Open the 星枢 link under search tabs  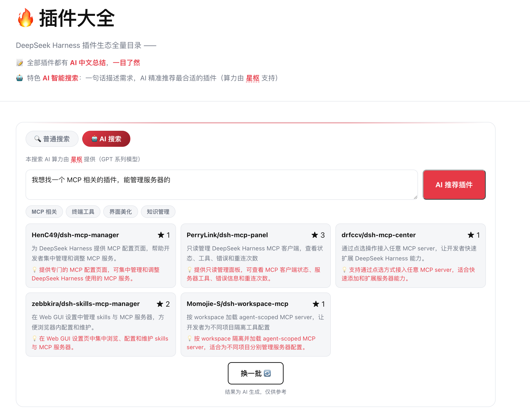point(76,159)
